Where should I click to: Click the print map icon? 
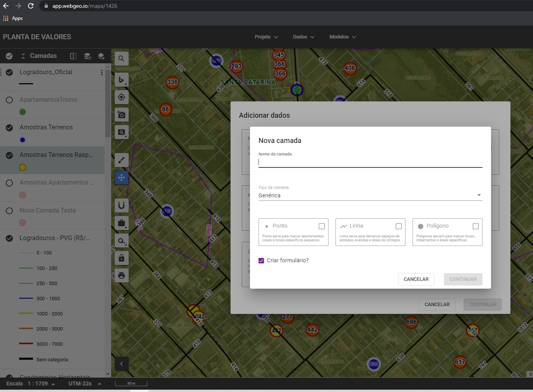tap(121, 275)
